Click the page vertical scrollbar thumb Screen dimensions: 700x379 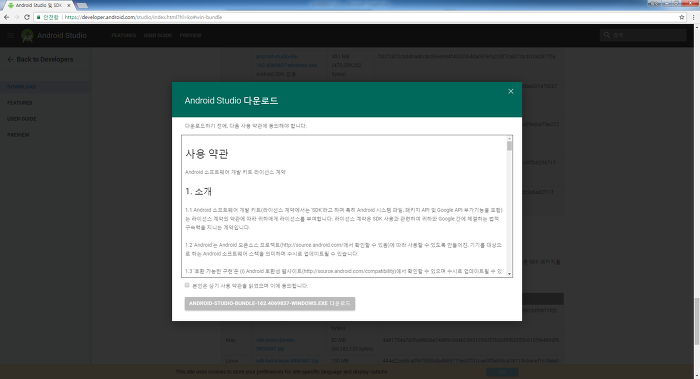696,321
